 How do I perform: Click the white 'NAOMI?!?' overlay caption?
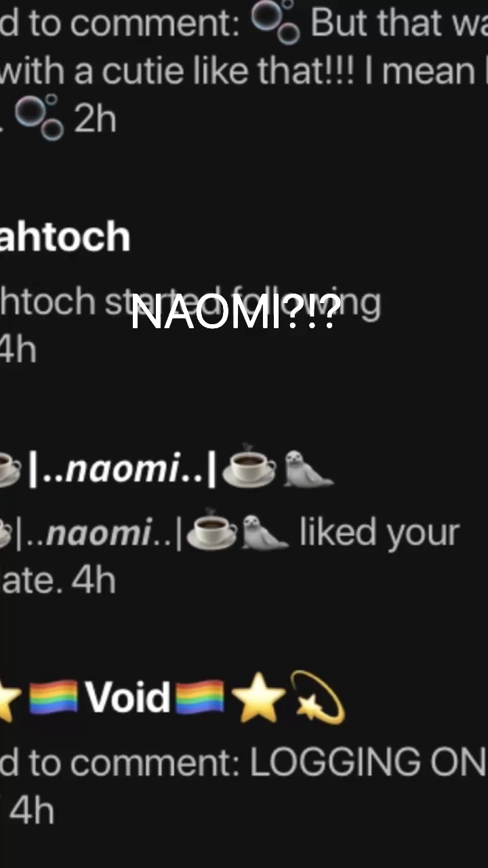tap(236, 313)
